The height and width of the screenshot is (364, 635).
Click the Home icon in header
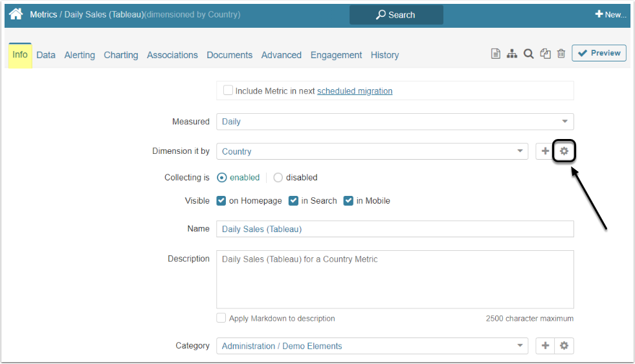coord(16,14)
